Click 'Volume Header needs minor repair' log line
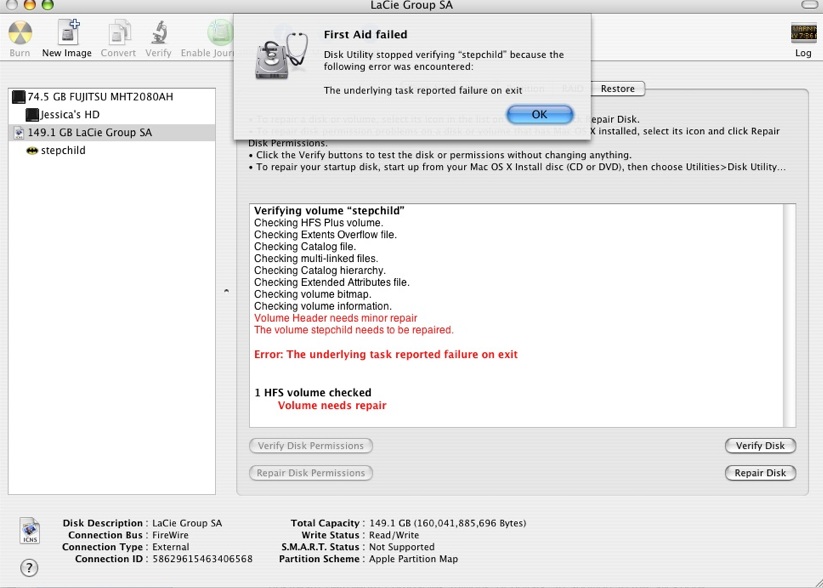 (335, 318)
